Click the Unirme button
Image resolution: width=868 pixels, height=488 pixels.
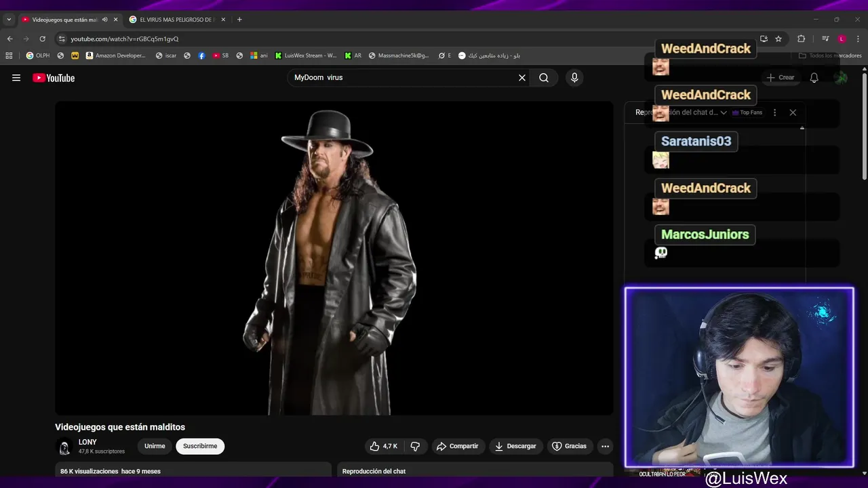pyautogui.click(x=155, y=446)
